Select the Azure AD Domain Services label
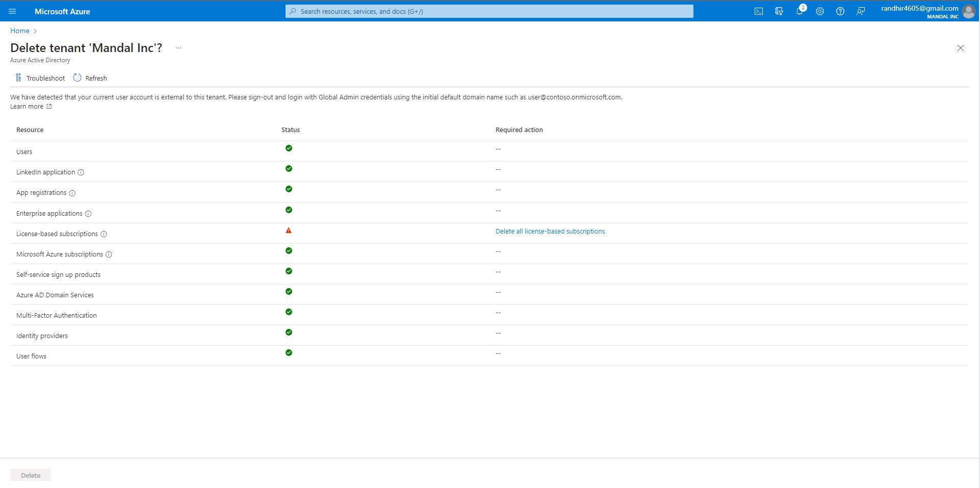The image size is (980, 488). tap(55, 295)
